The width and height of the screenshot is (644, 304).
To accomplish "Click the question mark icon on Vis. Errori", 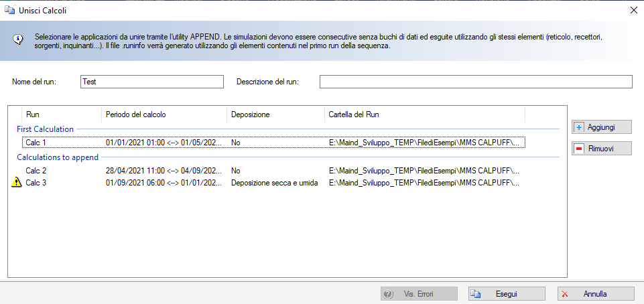I will (388, 294).
